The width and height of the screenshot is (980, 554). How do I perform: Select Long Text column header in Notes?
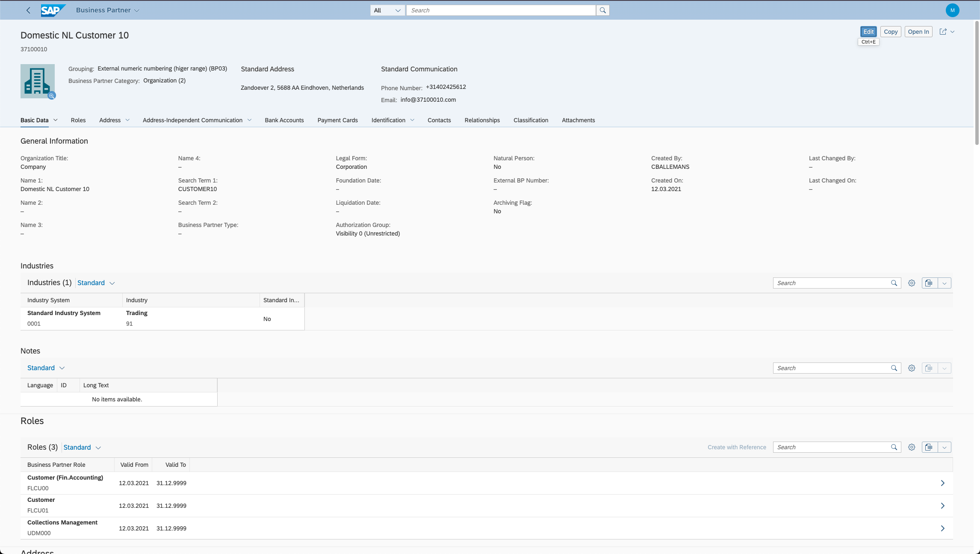pyautogui.click(x=148, y=385)
